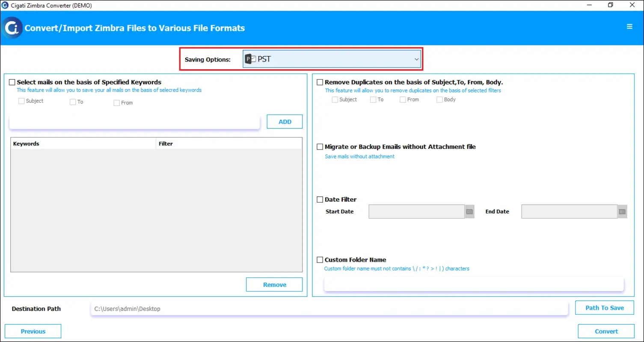Open the End Date calendar picker icon
The width and height of the screenshot is (644, 342).
point(622,211)
